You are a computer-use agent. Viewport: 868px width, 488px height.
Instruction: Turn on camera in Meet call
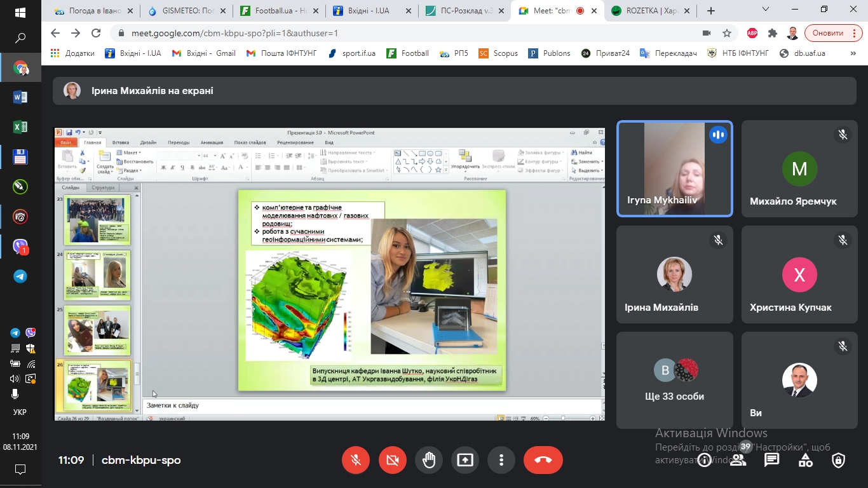click(x=393, y=460)
